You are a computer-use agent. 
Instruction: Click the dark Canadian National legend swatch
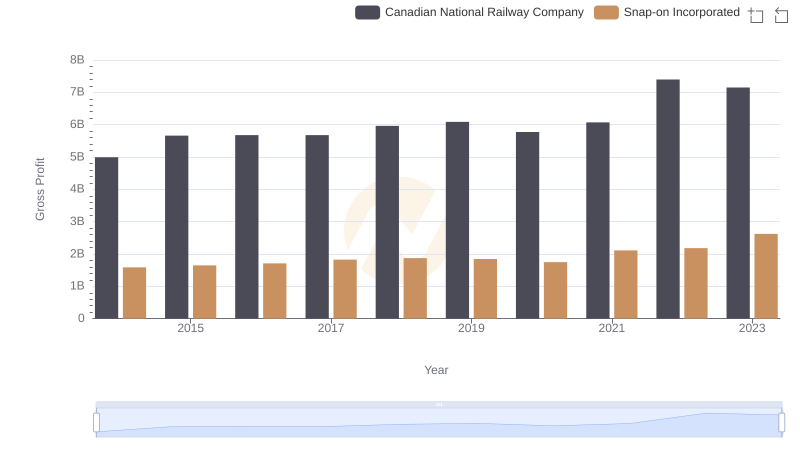tap(367, 12)
